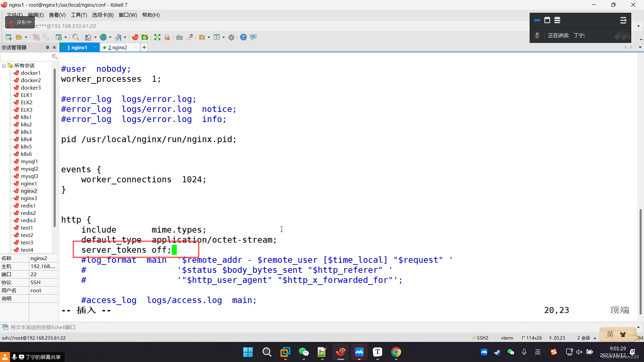
Task: Click the Open session folder icon
Action: click(x=19, y=37)
